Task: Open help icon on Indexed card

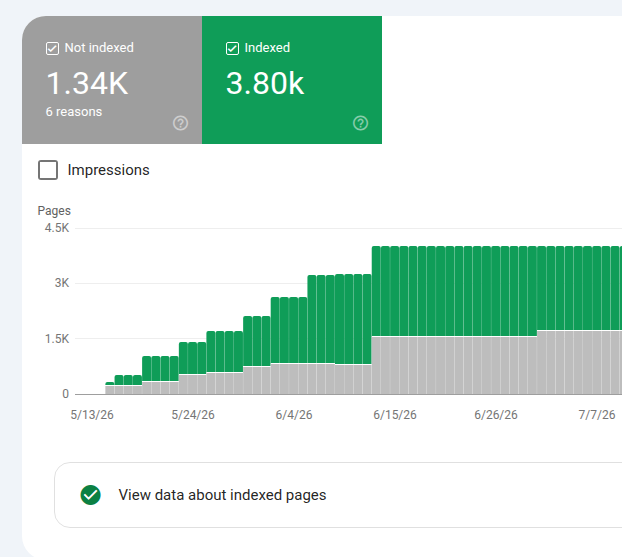Action: 361,123
